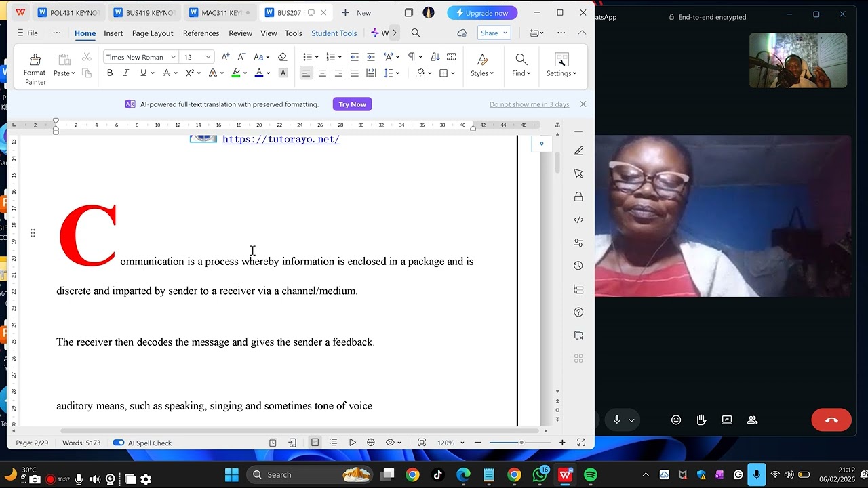Open the Student Tools tab

tap(334, 33)
